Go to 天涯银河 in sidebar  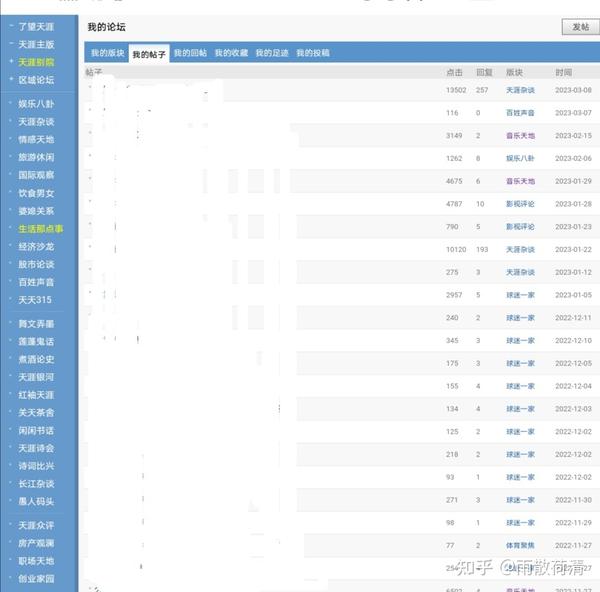point(36,377)
